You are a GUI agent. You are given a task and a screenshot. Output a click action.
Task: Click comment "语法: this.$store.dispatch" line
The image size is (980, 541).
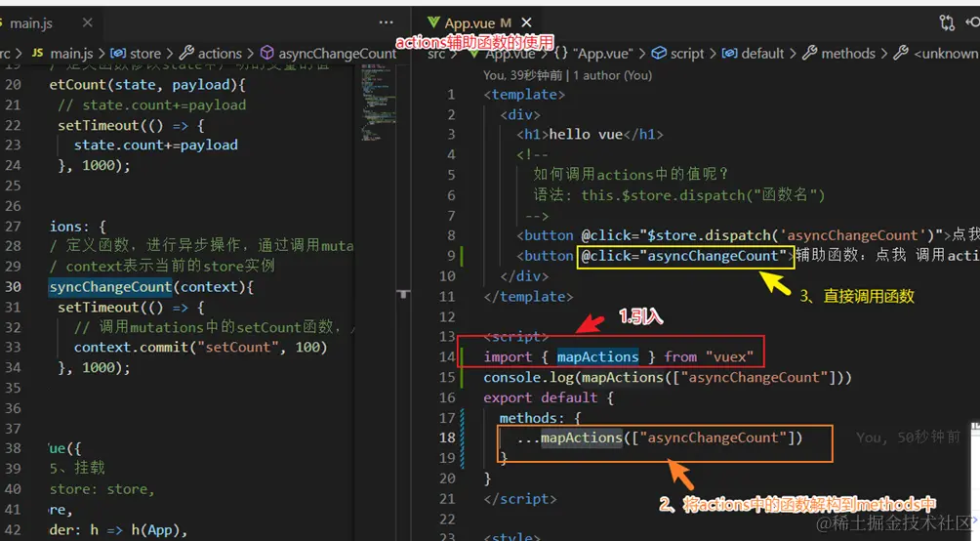click(x=679, y=195)
